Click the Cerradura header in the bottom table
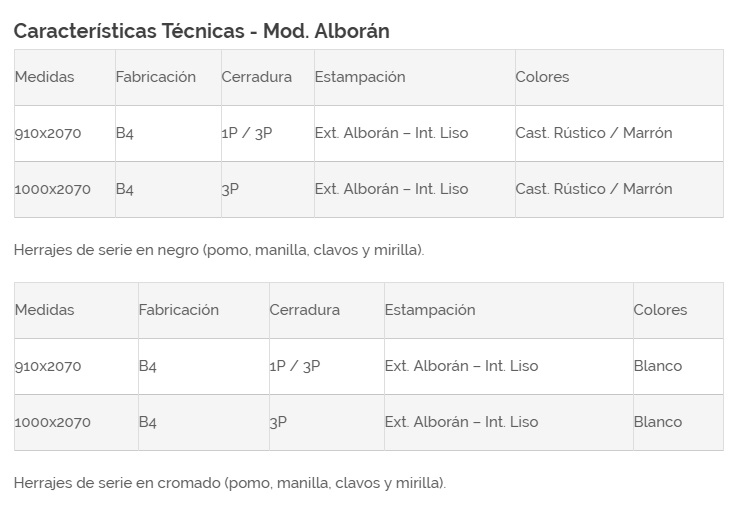Screen dimensions: 742x521 pyautogui.click(x=304, y=310)
